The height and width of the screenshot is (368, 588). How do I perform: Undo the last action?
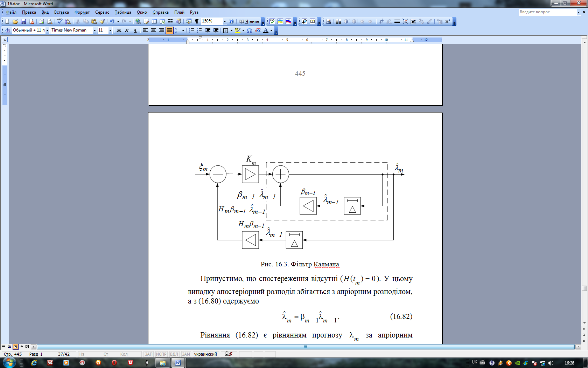pyautogui.click(x=112, y=21)
